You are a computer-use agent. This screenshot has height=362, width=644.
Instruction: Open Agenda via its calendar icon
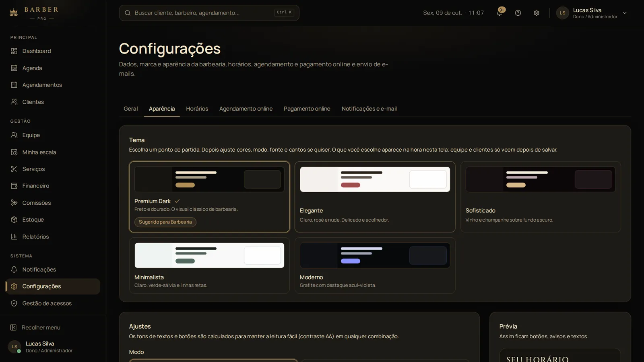point(14,68)
